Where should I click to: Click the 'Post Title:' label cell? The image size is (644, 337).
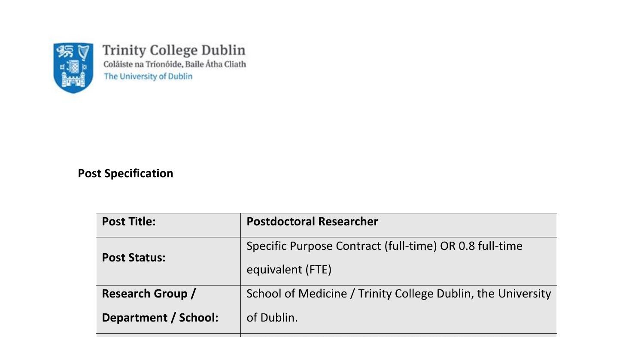click(x=129, y=222)
